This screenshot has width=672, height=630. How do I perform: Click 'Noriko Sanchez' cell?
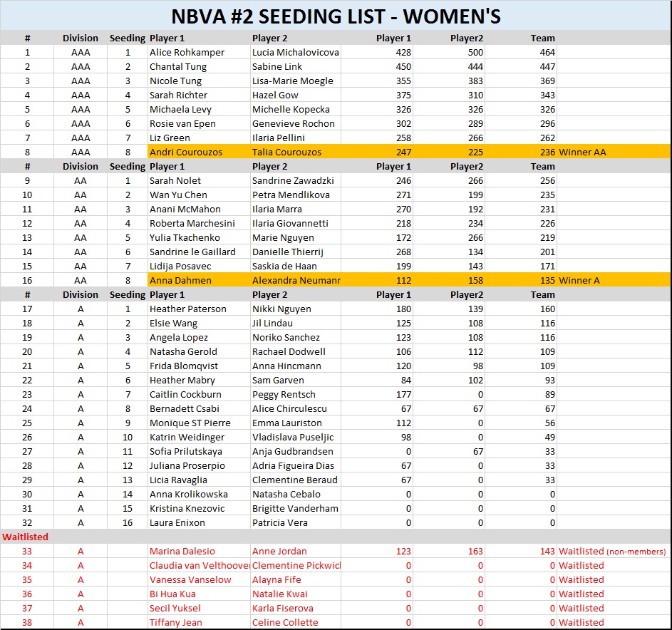296,337
